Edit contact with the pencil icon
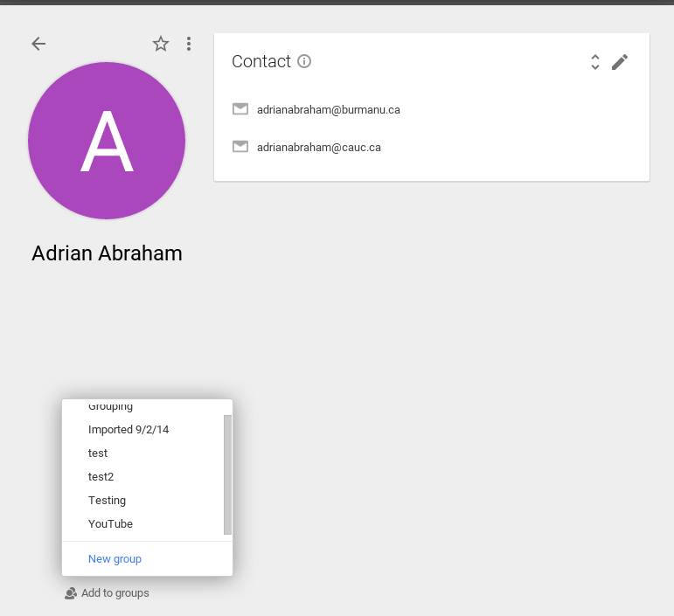This screenshot has width=674, height=616. coord(620,62)
